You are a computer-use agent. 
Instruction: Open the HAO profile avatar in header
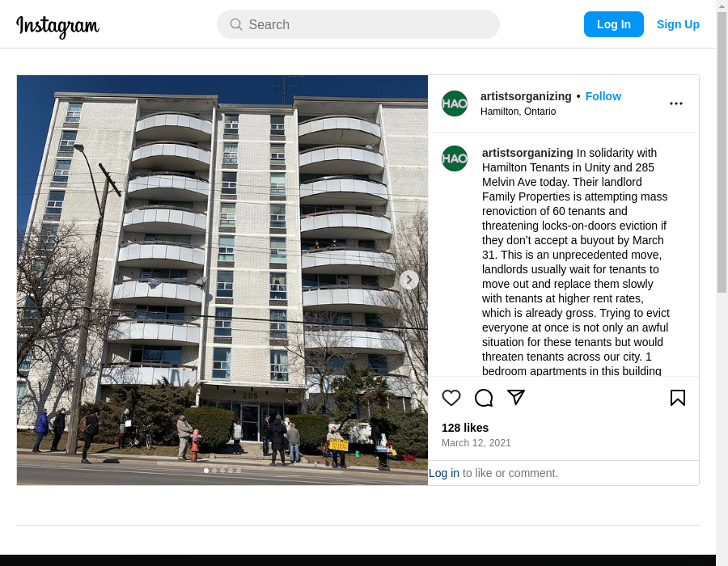[x=455, y=103]
